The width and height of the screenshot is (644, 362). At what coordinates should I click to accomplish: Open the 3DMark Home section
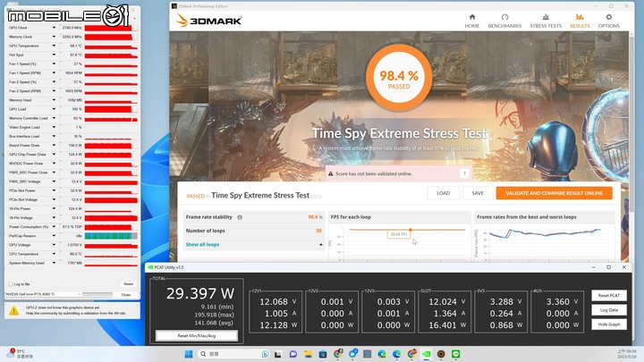[x=472, y=21]
